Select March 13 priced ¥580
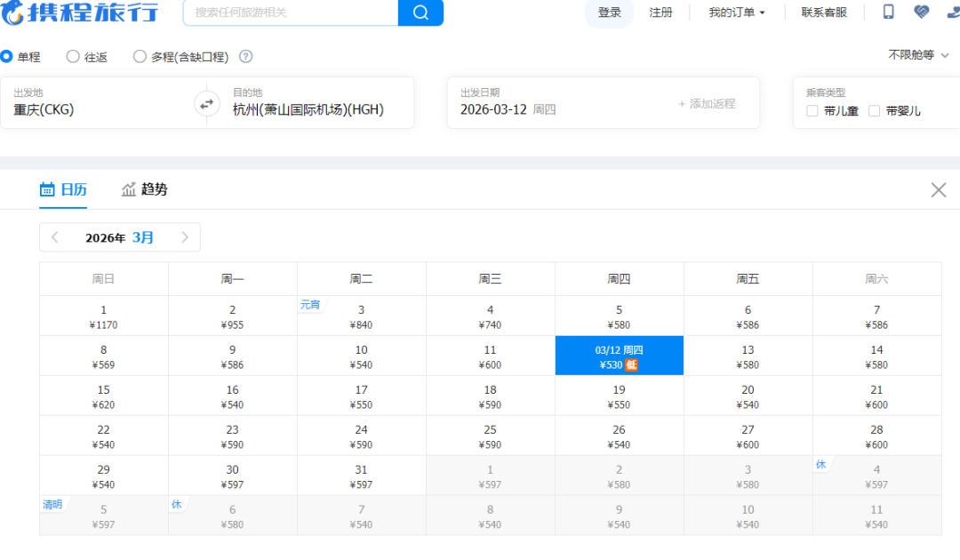The width and height of the screenshot is (960, 560). [x=748, y=356]
